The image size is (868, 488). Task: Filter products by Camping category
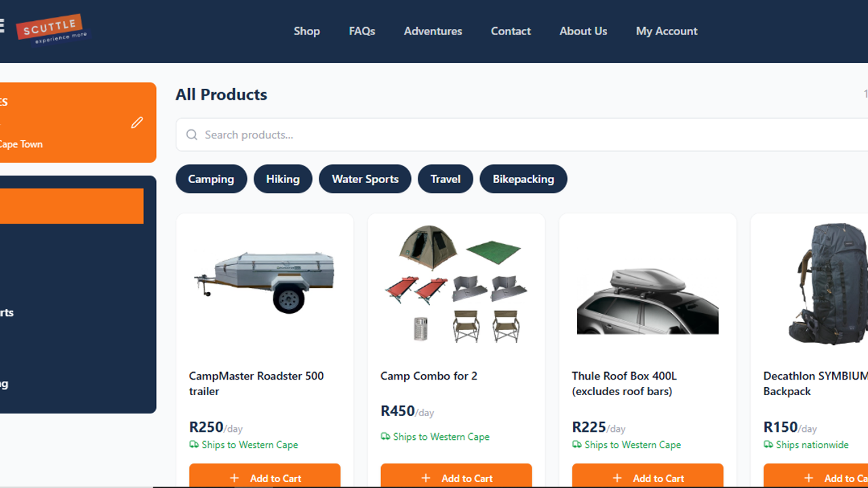[211, 179]
